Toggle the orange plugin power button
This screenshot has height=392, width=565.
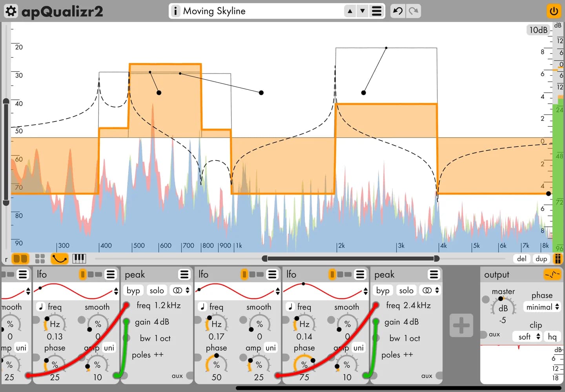pyautogui.click(x=554, y=11)
